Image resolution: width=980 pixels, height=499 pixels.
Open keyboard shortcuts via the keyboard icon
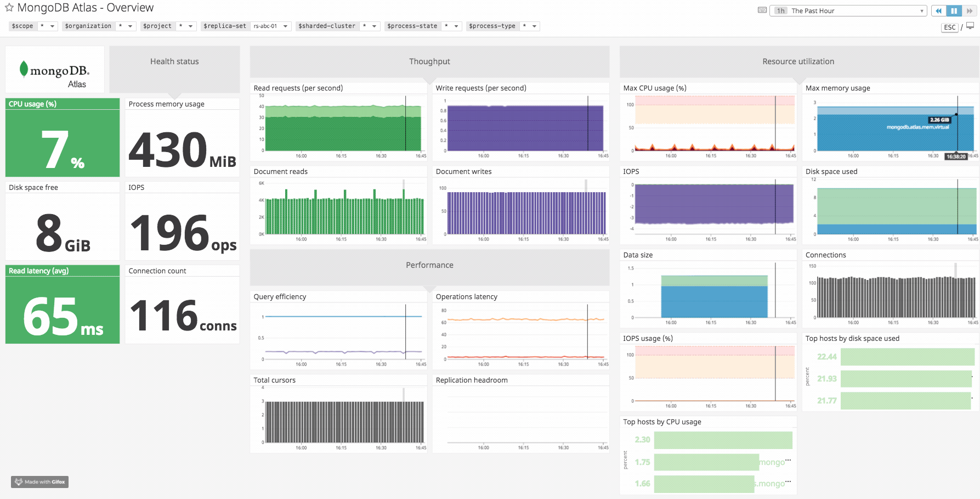pyautogui.click(x=762, y=10)
